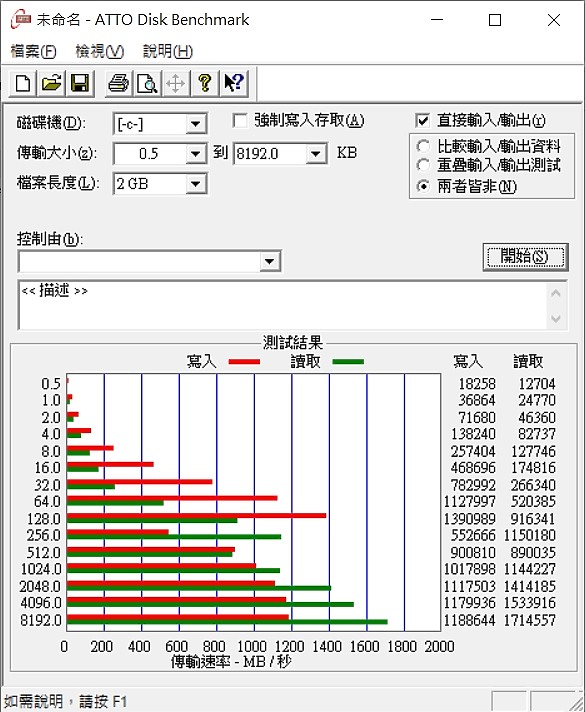Click the ATTO app icon in title bar
Viewport: 585px width, 712px height.
[x=21, y=20]
